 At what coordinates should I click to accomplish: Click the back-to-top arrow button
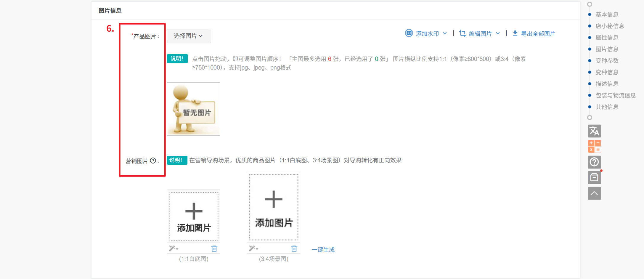click(594, 193)
